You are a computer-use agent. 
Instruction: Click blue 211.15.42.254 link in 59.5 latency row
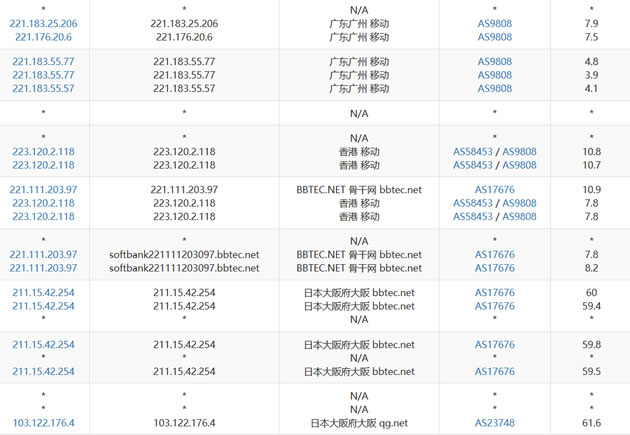tap(44, 371)
